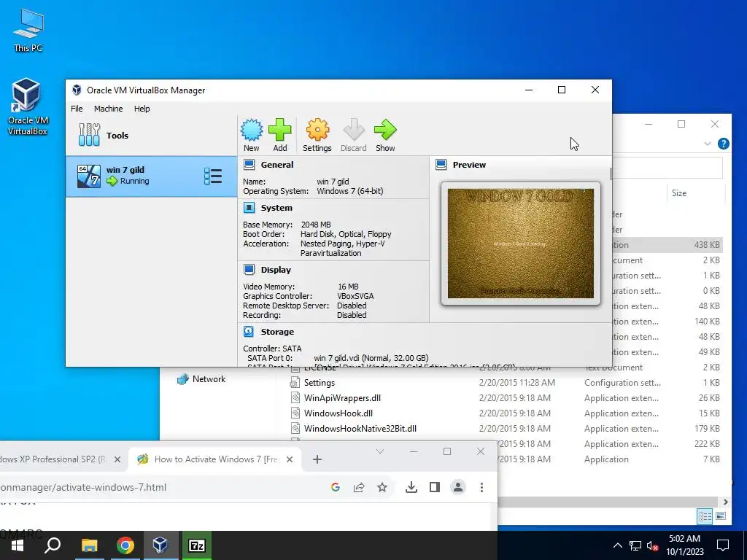Open Chrome downloads icon

coord(411,487)
